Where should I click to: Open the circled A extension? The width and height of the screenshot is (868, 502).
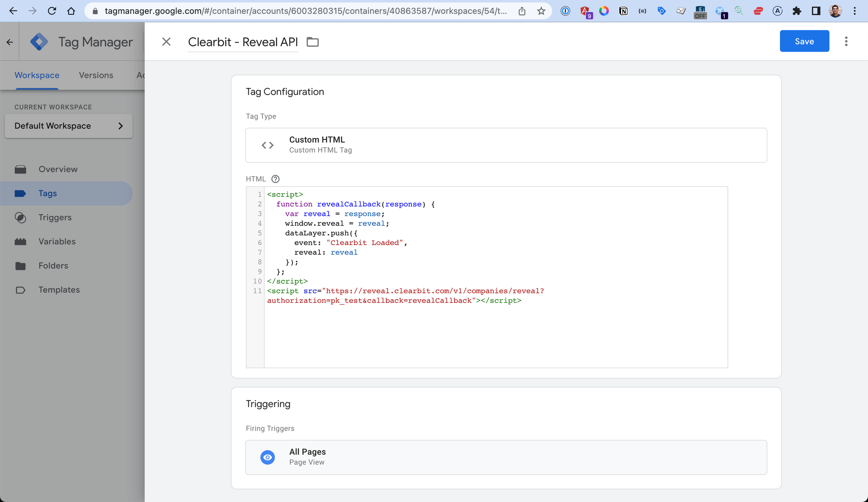click(x=777, y=11)
